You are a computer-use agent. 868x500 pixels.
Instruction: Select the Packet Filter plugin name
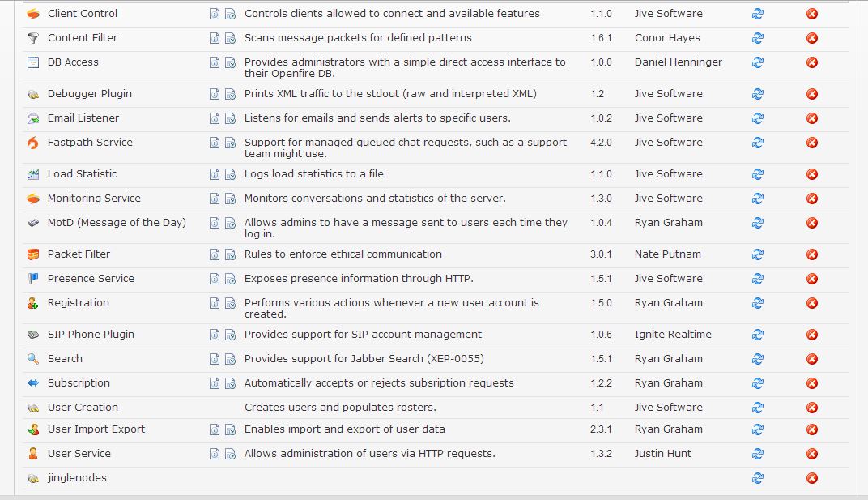[x=79, y=254]
